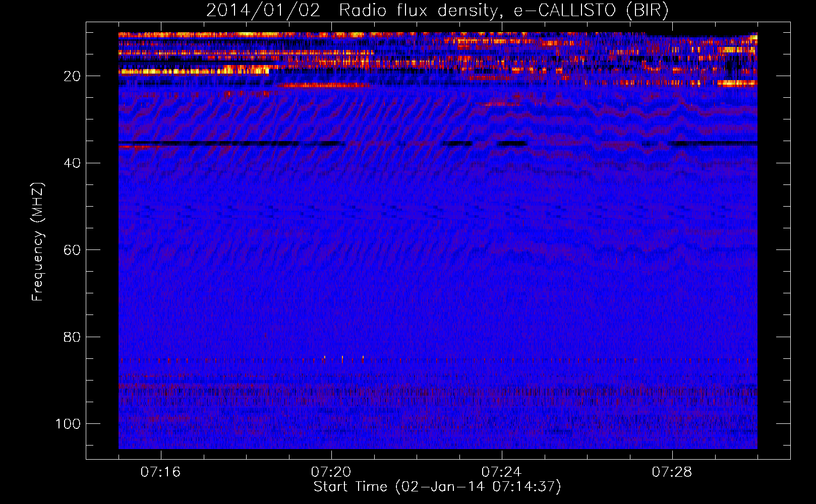Click the 80 MHz frequency tick label
This screenshot has width=816, height=504.
(72, 337)
